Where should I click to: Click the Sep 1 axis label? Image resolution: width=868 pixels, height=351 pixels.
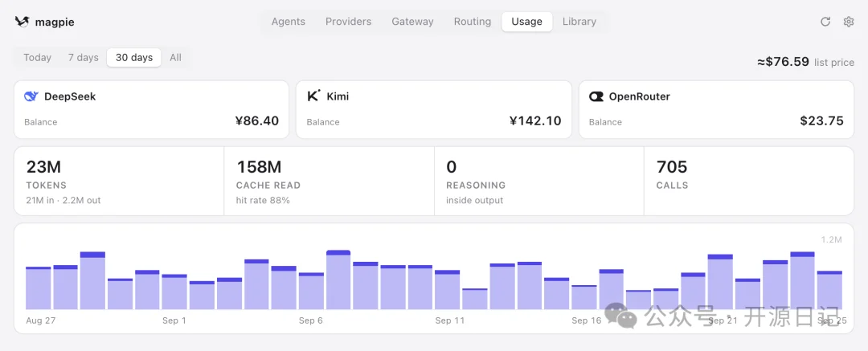tap(174, 320)
